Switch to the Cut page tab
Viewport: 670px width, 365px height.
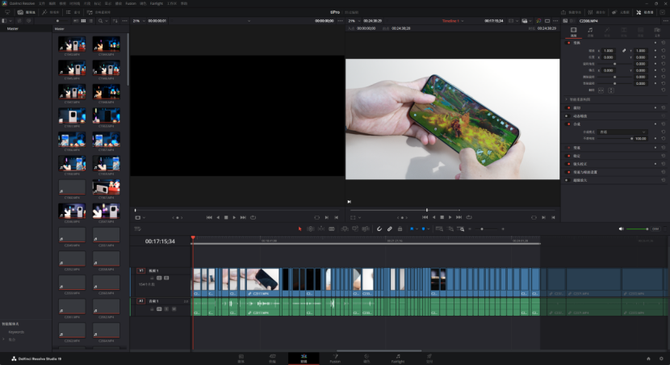tap(272, 359)
